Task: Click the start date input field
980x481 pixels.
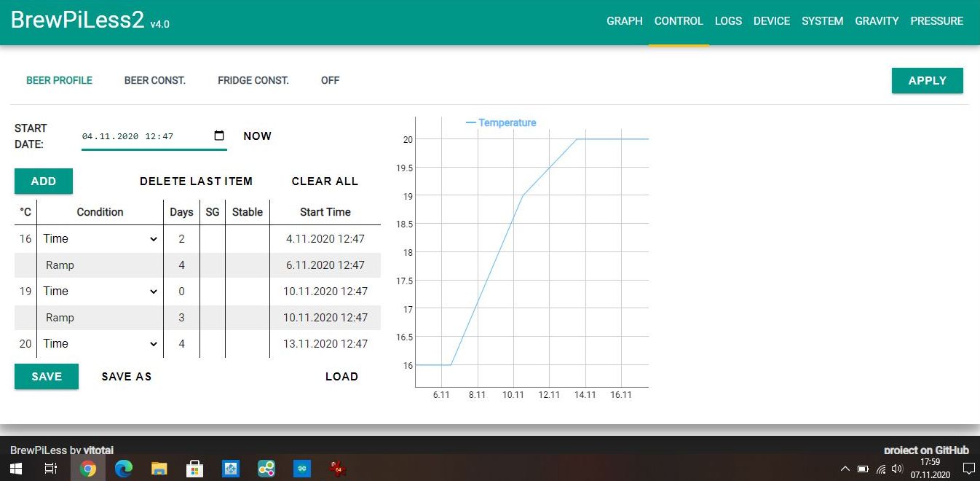Action: [x=154, y=136]
